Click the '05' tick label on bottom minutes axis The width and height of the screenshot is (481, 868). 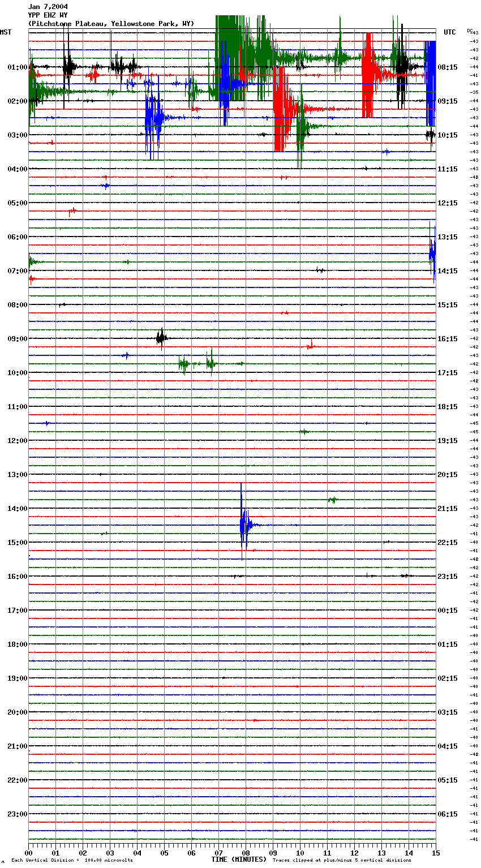click(x=164, y=853)
